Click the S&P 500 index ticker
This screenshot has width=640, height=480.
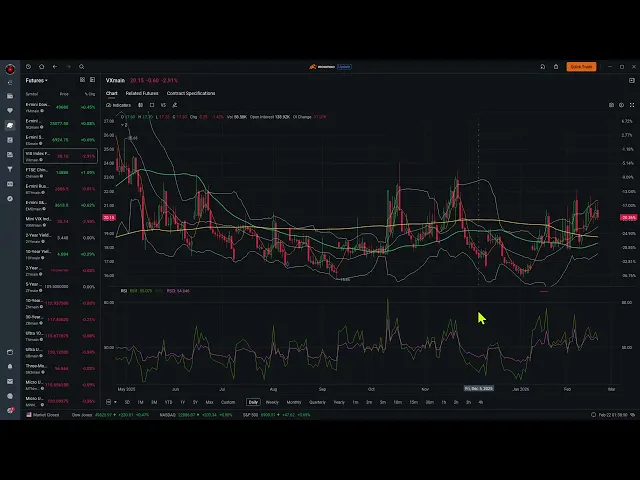277,415
